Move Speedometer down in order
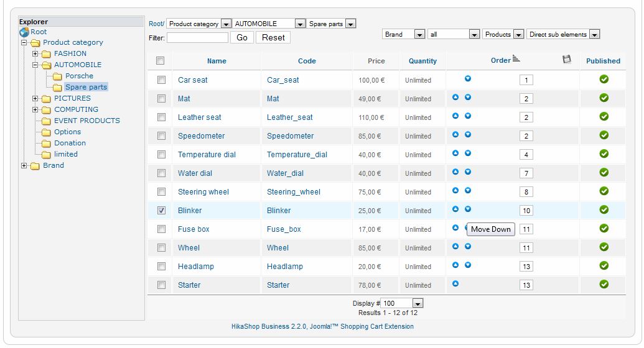 pos(468,134)
